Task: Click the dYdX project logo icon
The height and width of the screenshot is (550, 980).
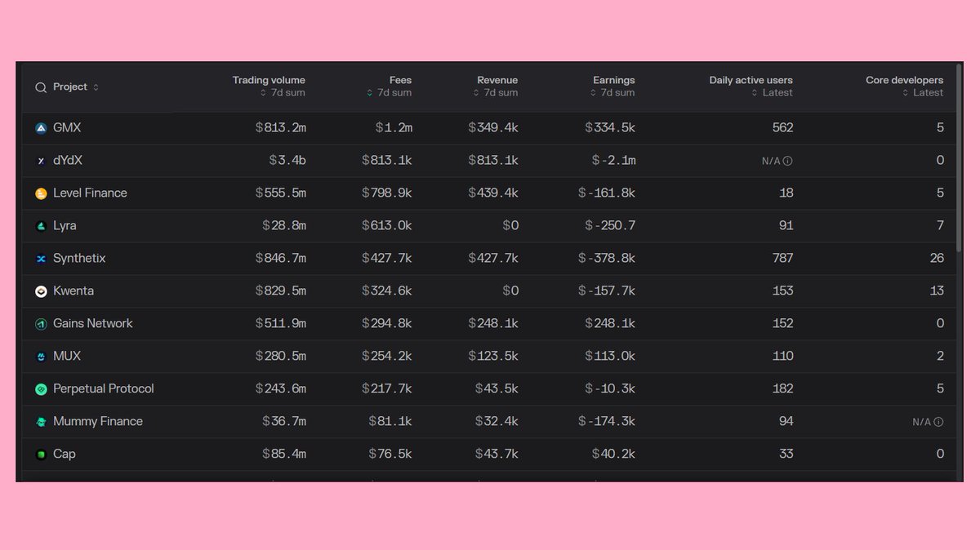Action: pos(41,161)
